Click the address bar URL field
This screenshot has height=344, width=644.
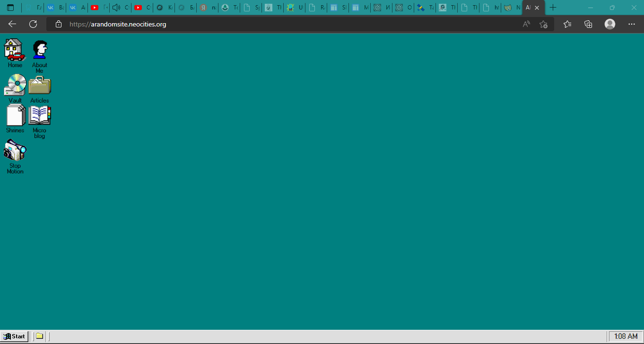[284, 24]
